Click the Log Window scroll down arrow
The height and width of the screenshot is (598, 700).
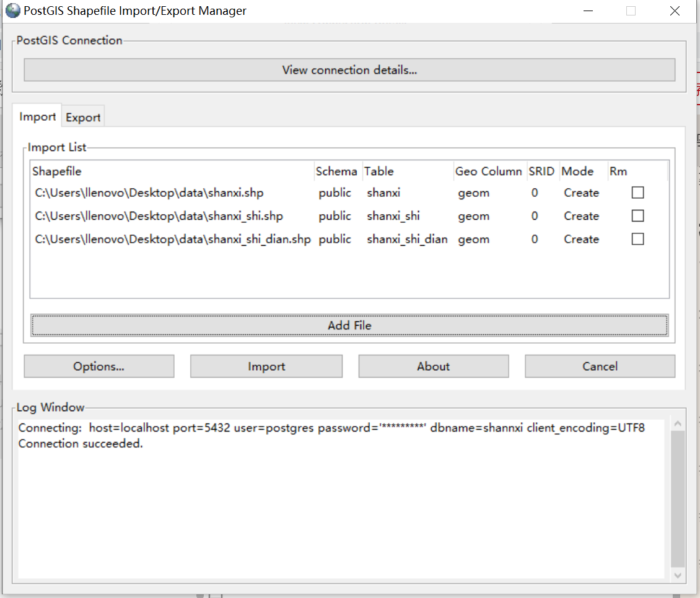coord(678,575)
